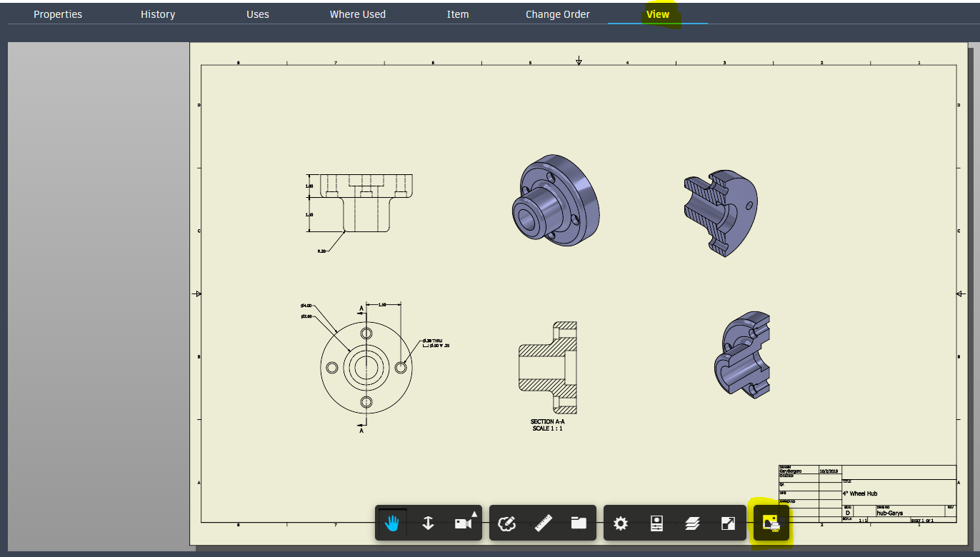Select the Pan hand tool

[392, 523]
